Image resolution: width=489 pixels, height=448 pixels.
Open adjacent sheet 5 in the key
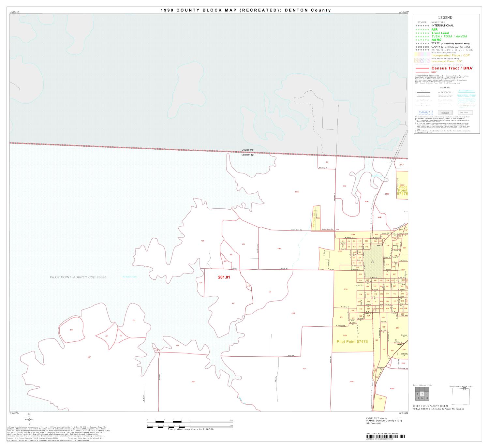coord(418,394)
